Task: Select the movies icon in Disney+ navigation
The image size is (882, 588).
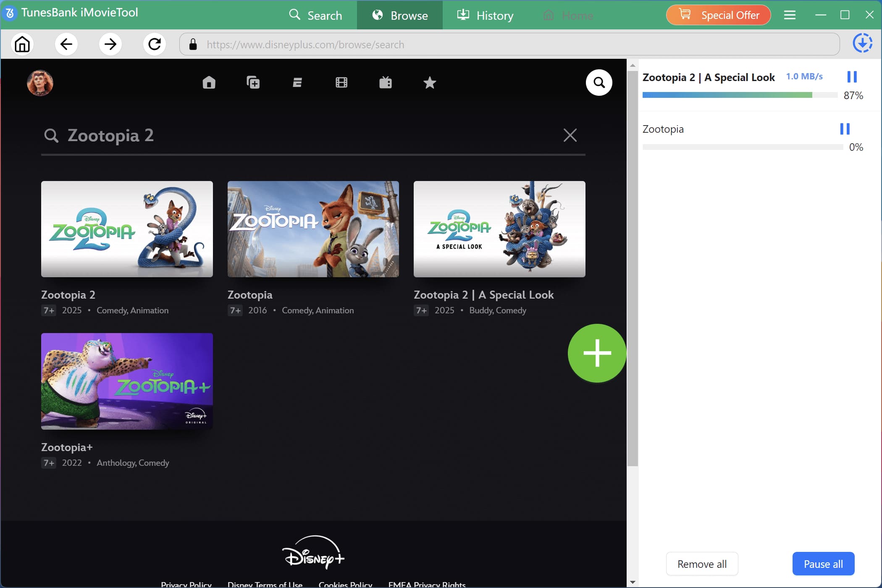Action: (x=342, y=83)
